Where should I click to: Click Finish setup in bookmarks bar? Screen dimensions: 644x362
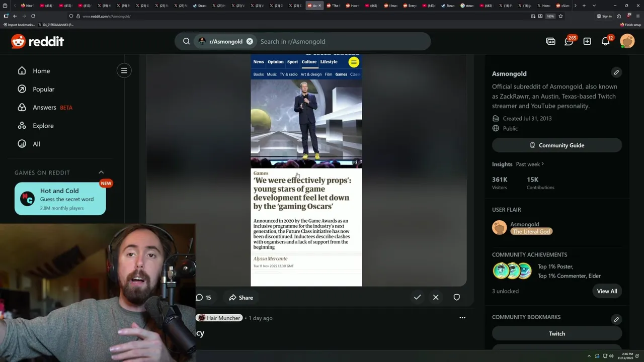coord(630,25)
